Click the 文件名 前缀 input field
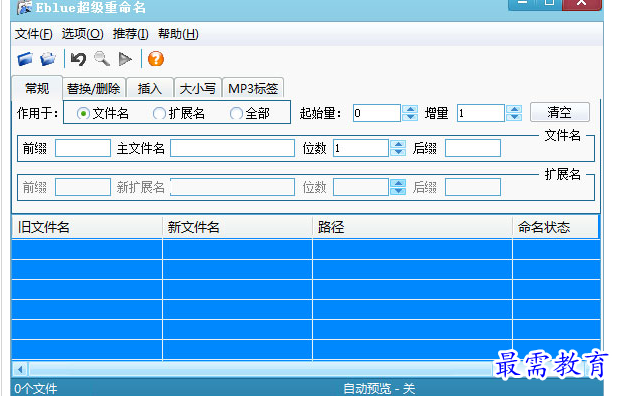The height and width of the screenshot is (396, 617). (83, 148)
